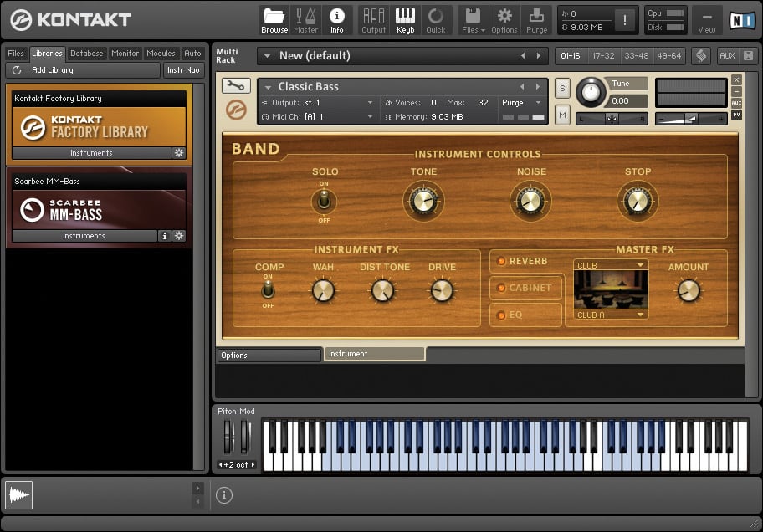Click the pan slider
Image resolution: width=763 pixels, height=532 pixels.
pyautogui.click(x=612, y=119)
